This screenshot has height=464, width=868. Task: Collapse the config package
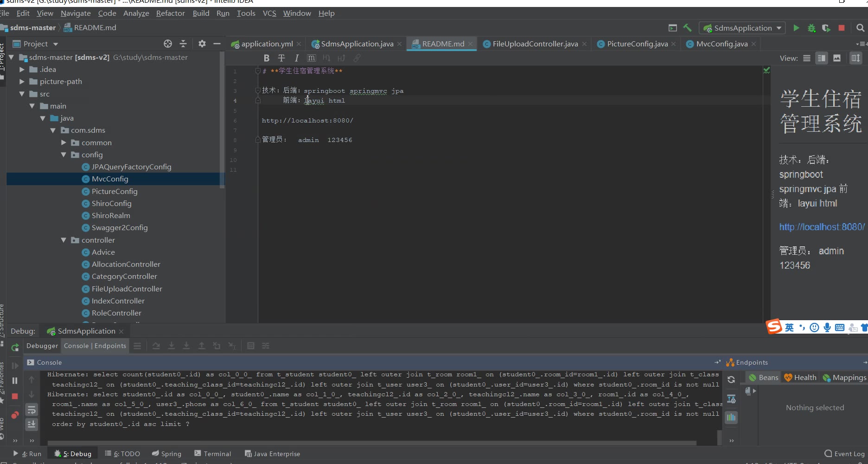pos(64,155)
